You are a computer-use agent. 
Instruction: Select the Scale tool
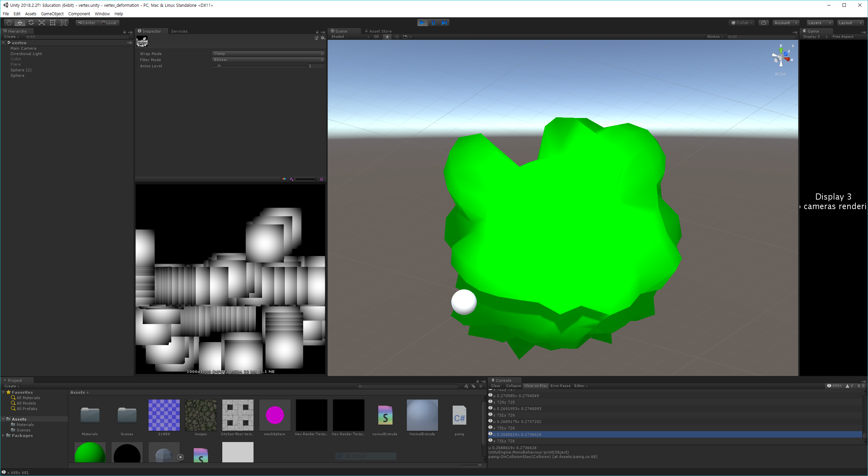pos(42,23)
